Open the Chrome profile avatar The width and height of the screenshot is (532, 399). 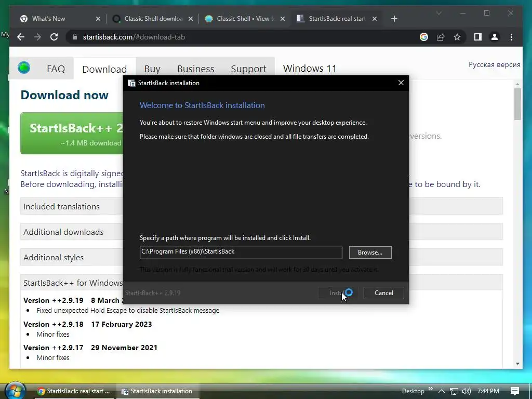pyautogui.click(x=495, y=37)
